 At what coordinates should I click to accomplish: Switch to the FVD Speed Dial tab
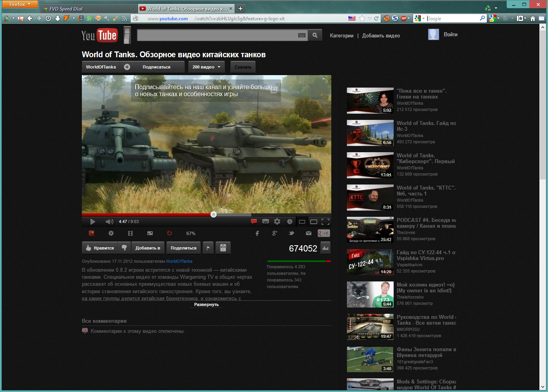coord(88,9)
